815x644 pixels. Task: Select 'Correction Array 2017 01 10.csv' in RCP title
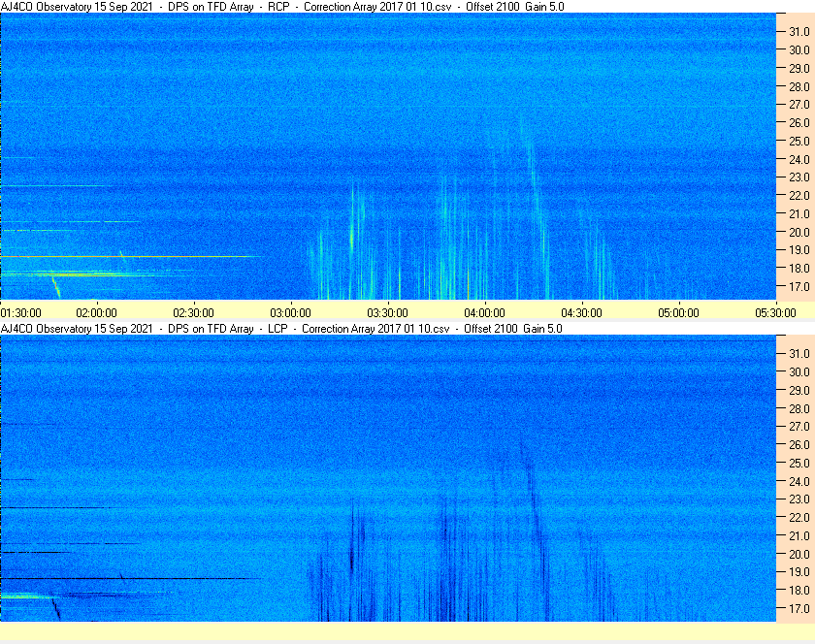coord(377,7)
